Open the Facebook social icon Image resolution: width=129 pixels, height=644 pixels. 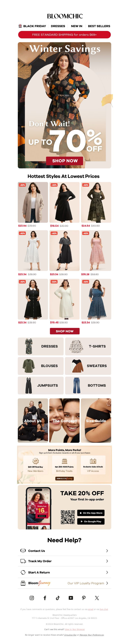[45, 598]
